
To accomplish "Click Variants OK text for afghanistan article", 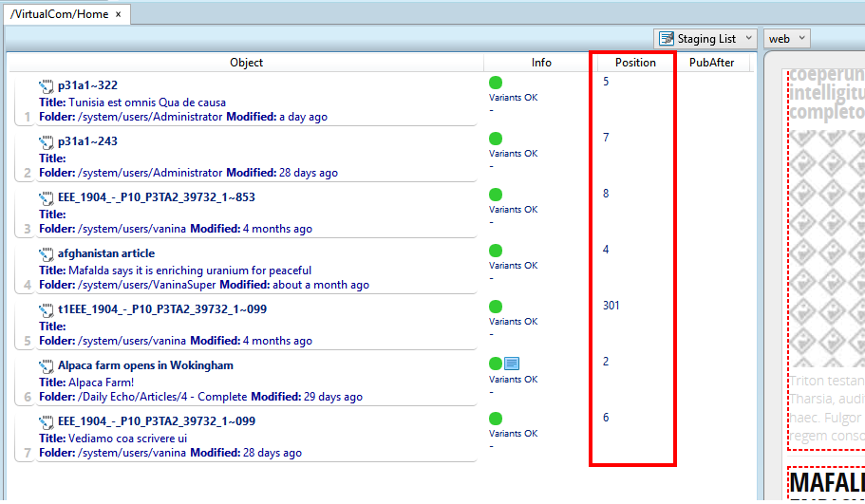I will coord(513,265).
